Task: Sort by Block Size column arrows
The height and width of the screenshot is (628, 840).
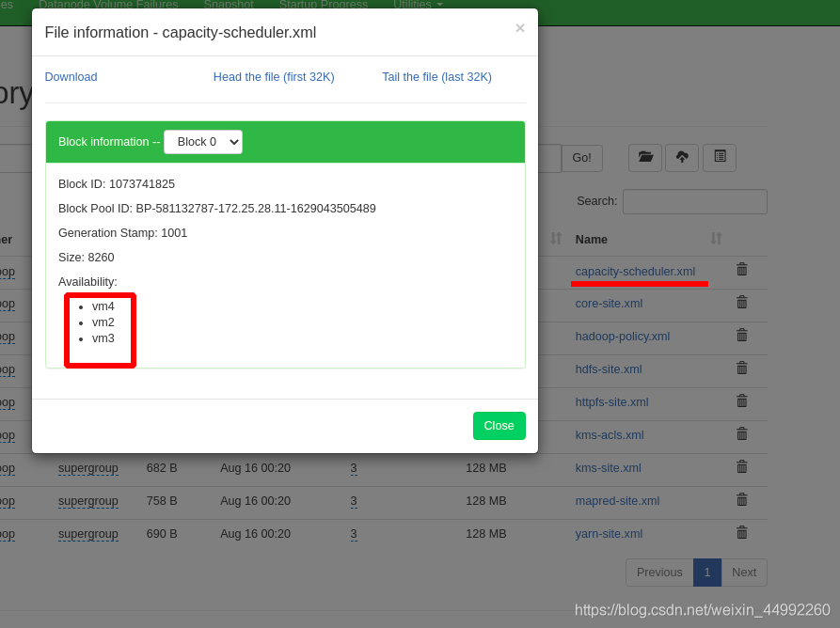Action: [x=556, y=238]
